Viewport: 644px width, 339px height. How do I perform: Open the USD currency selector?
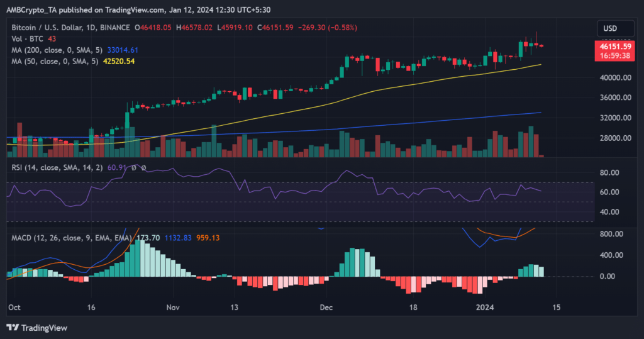pyautogui.click(x=610, y=28)
